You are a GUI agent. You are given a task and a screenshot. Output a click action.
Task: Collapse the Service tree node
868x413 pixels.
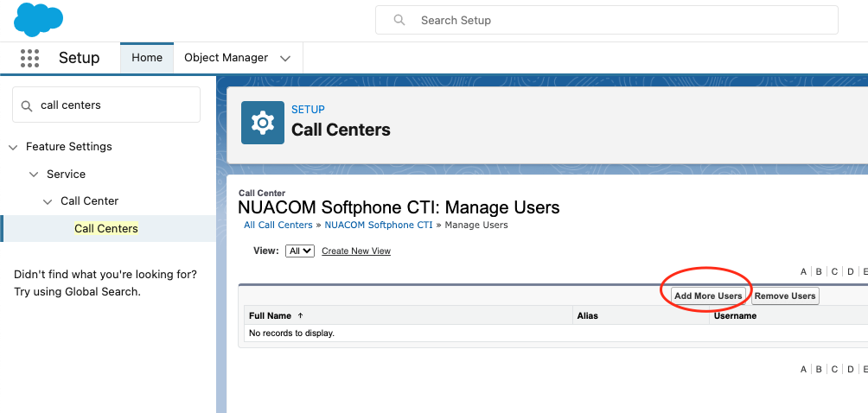coord(34,175)
